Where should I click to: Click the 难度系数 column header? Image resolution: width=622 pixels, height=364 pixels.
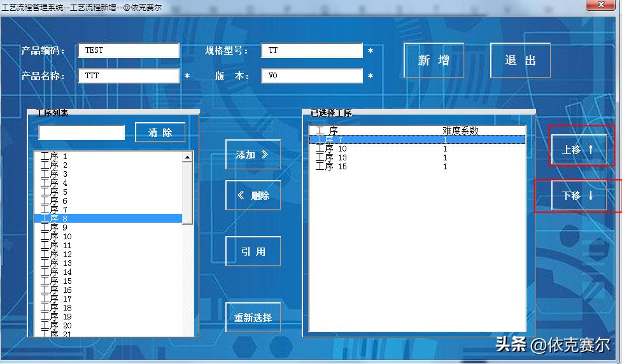pos(460,130)
